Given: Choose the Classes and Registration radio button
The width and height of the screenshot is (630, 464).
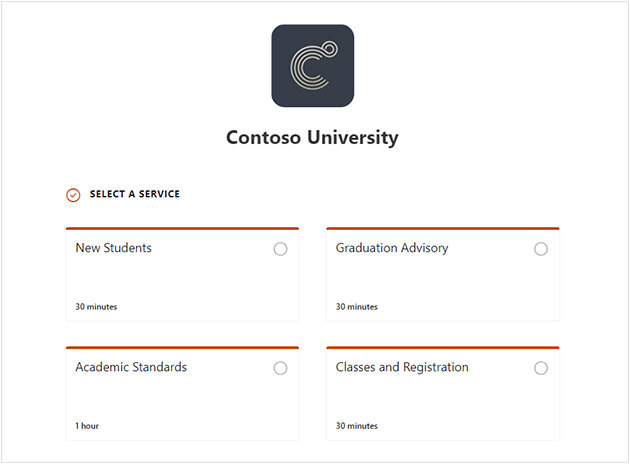Looking at the screenshot, I should click(x=541, y=368).
